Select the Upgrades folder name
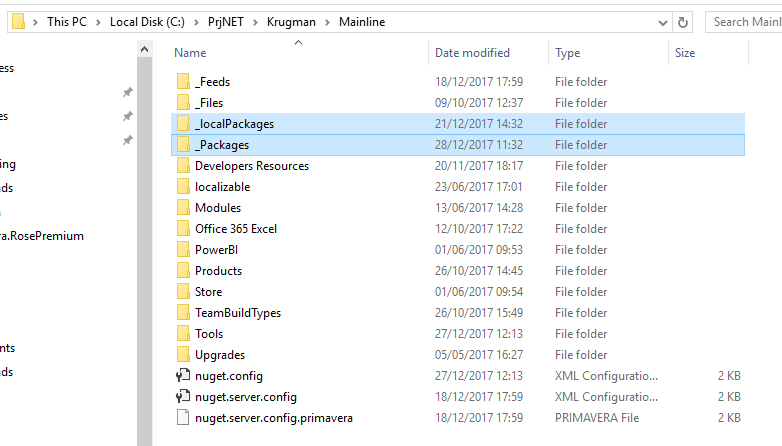Screen dimensions: 782x446 point(220,355)
